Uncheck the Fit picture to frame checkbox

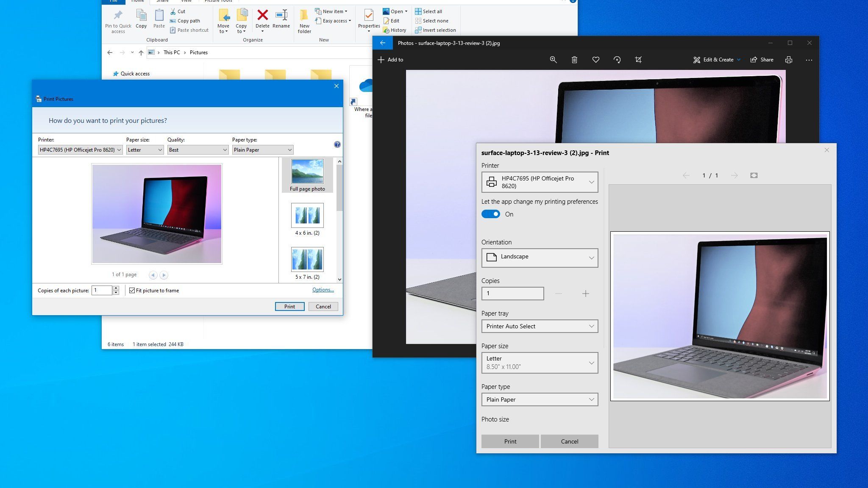(x=132, y=291)
